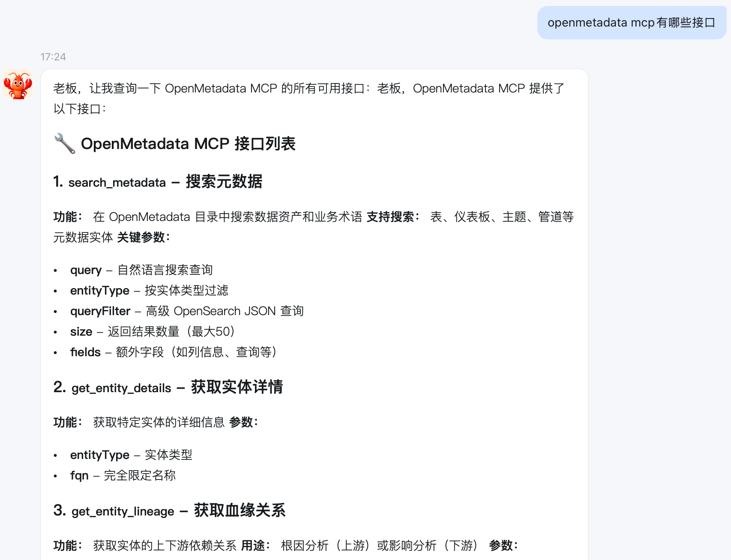The width and height of the screenshot is (731, 560).
Task: Click the lobster bot avatar icon
Action: coord(18,84)
